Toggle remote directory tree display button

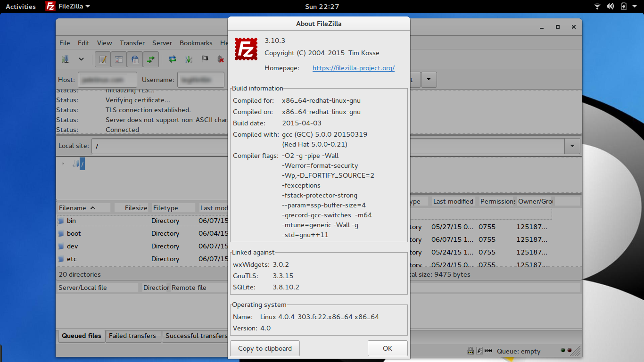point(135,59)
